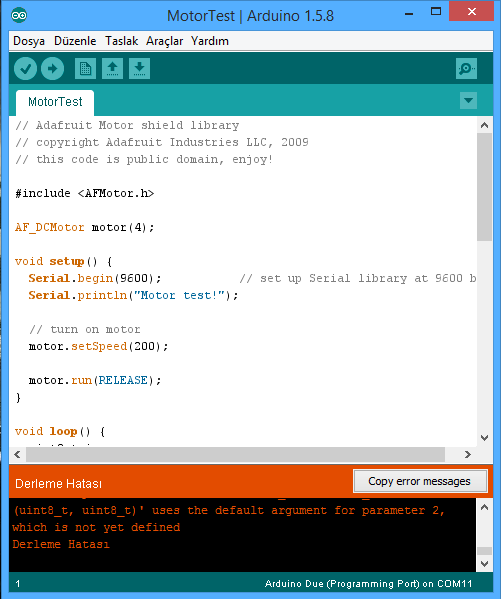Click the editor scrollbar down arrow
Viewport: 501px width, 599px height.
point(485,438)
